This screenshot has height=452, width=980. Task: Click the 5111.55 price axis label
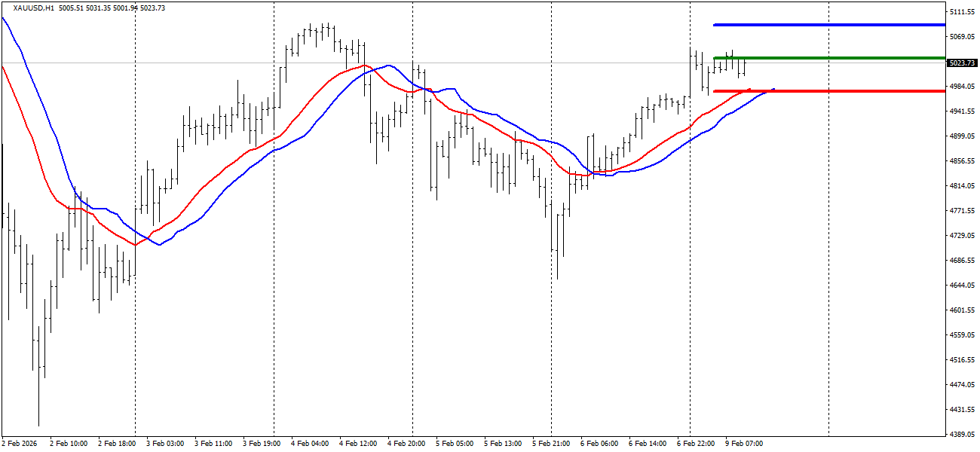coord(963,12)
